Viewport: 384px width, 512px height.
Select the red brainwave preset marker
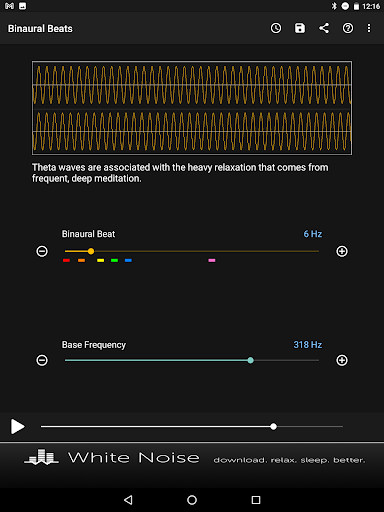click(x=66, y=260)
